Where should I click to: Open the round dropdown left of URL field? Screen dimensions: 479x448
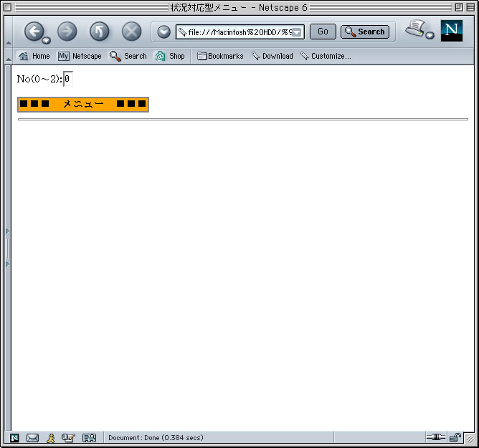(x=163, y=32)
